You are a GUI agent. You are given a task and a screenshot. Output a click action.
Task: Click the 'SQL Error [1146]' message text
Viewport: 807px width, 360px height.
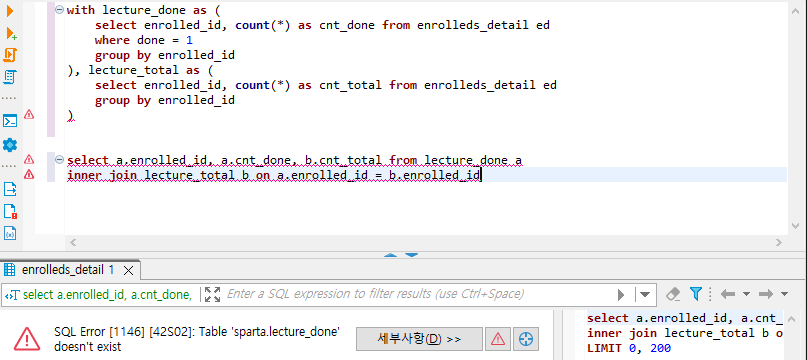click(x=197, y=339)
